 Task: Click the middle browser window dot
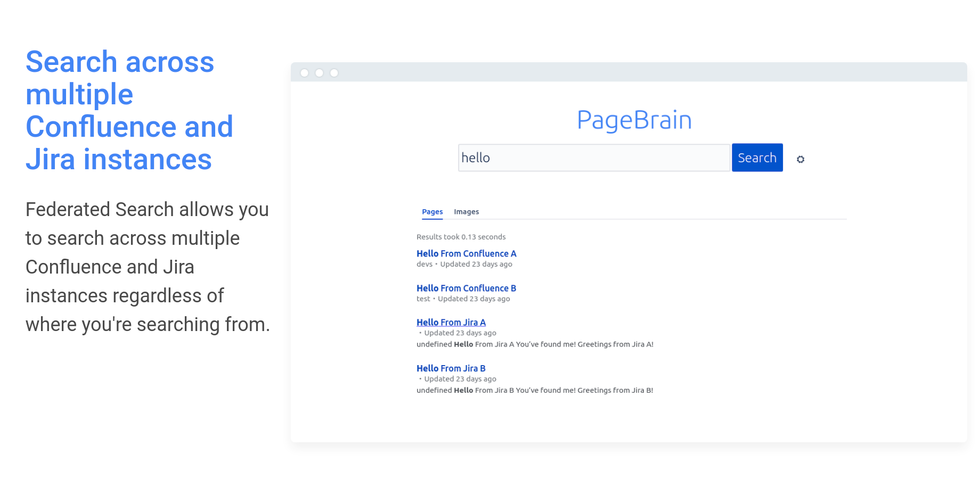tap(320, 73)
